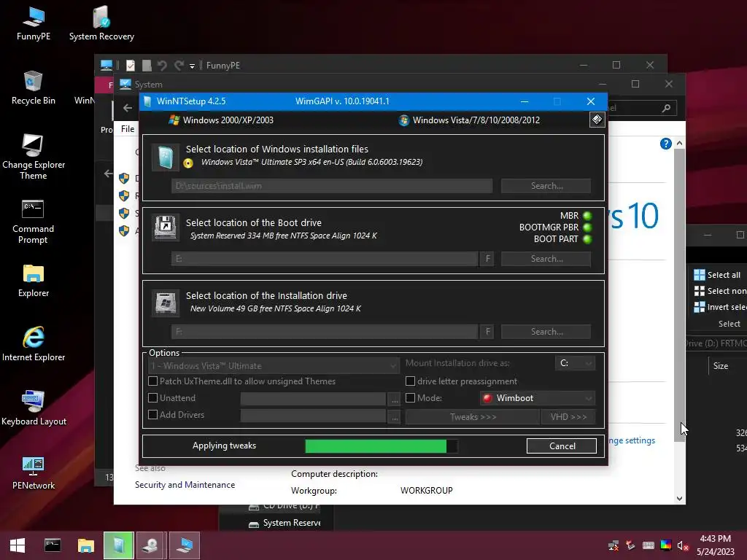
Task: Browse for Unattend file button
Action: click(395, 399)
